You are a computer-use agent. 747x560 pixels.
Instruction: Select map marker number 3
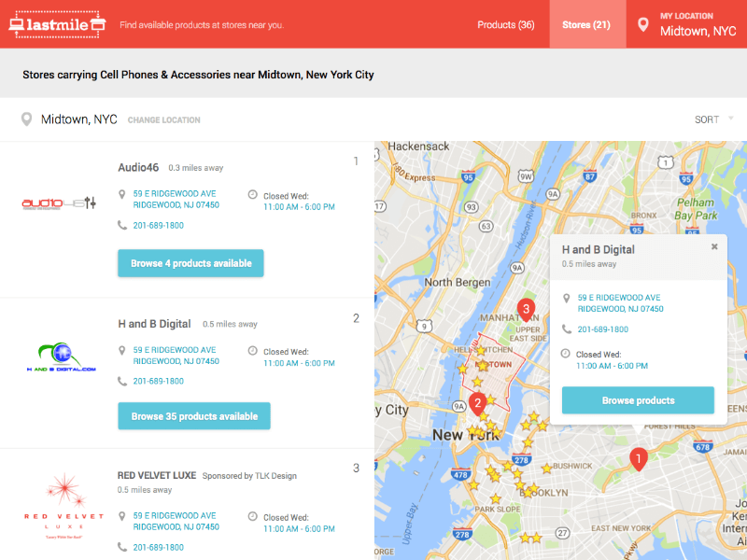click(526, 310)
